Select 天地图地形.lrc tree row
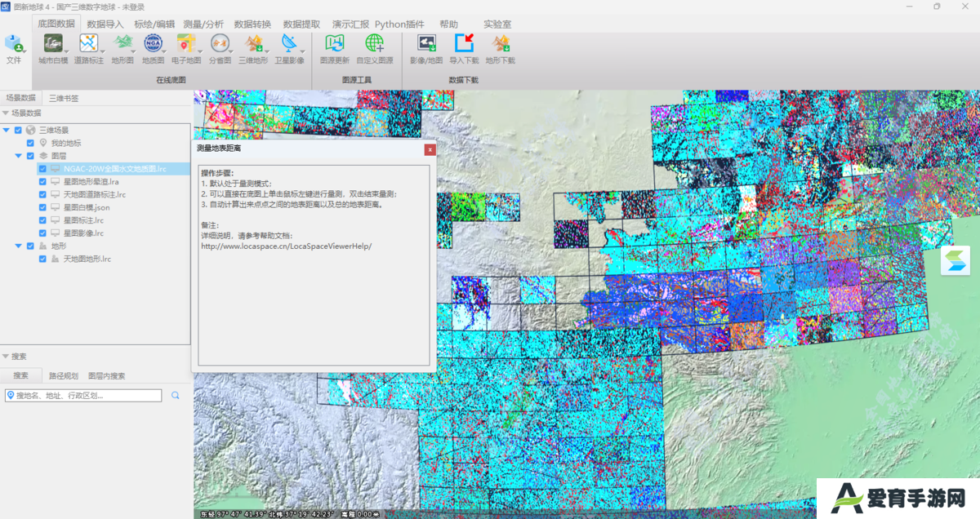This screenshot has height=519, width=980. [87, 259]
